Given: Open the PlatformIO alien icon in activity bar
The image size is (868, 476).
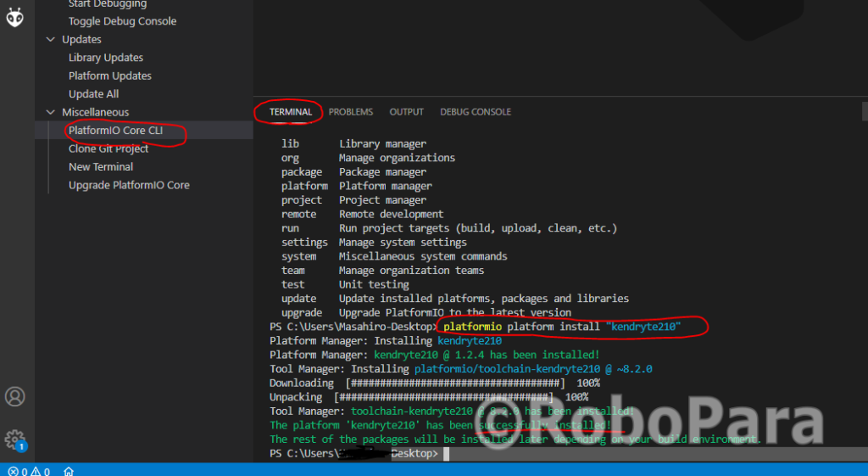Looking at the screenshot, I should pyautogui.click(x=15, y=17).
